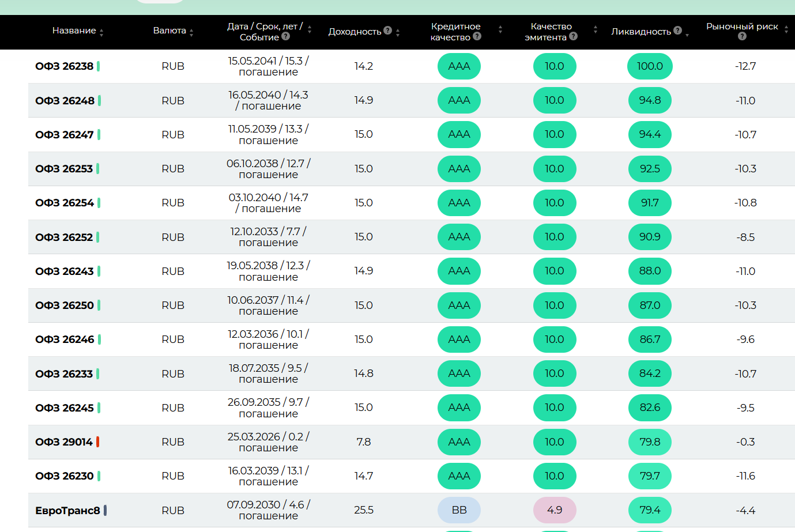The width and height of the screenshot is (795, 532).
Task: Toggle the sort arrows for Доходность column
Action: (x=398, y=32)
